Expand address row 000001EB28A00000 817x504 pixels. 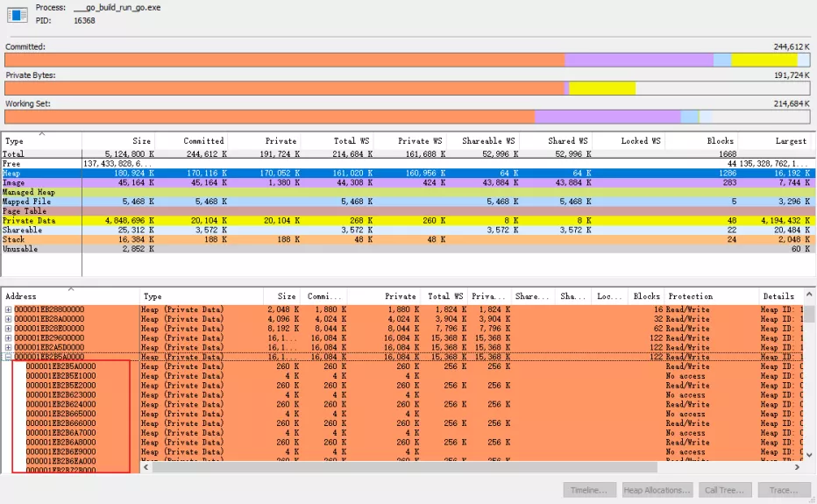9,319
